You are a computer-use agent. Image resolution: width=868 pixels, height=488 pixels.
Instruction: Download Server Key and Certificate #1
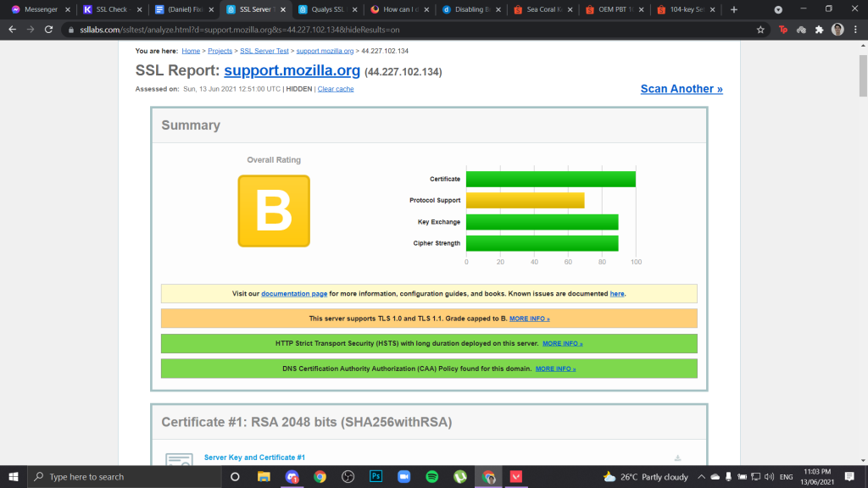(677, 458)
